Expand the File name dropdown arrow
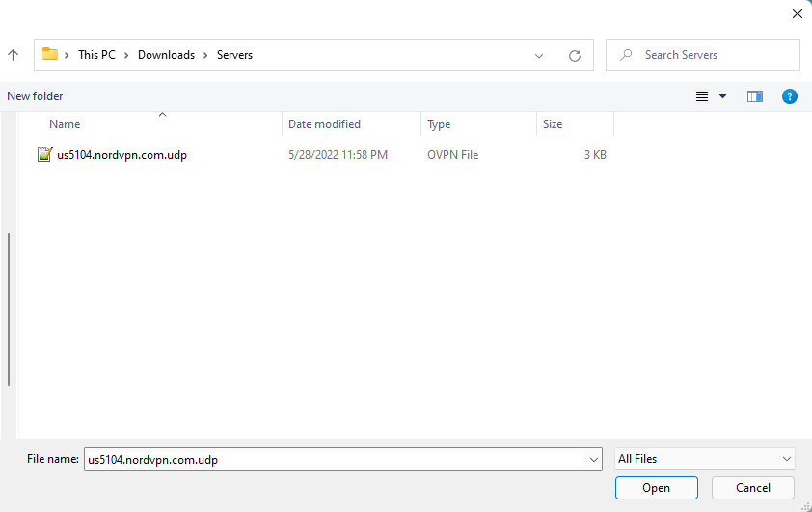Screen dimensions: 812x512 594,460
